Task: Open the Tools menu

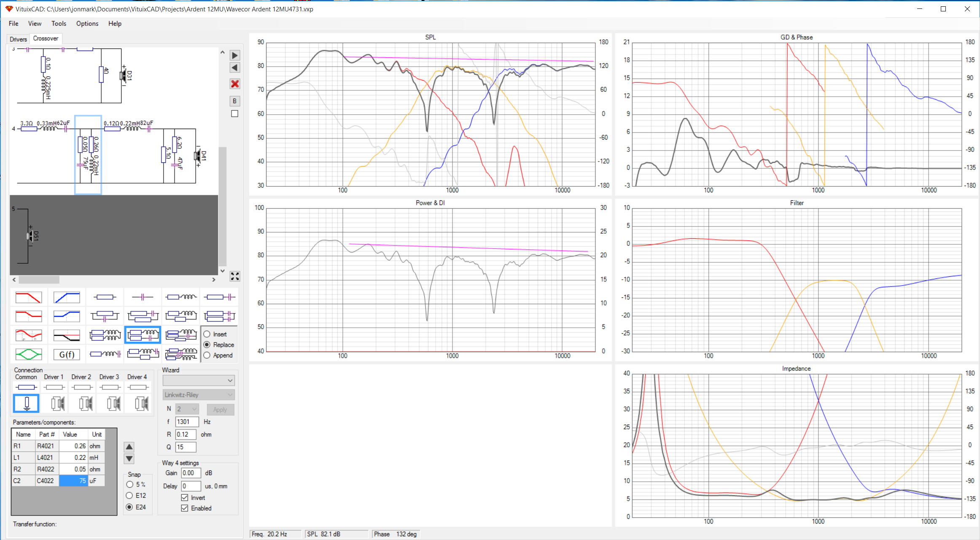Action: pyautogui.click(x=59, y=24)
